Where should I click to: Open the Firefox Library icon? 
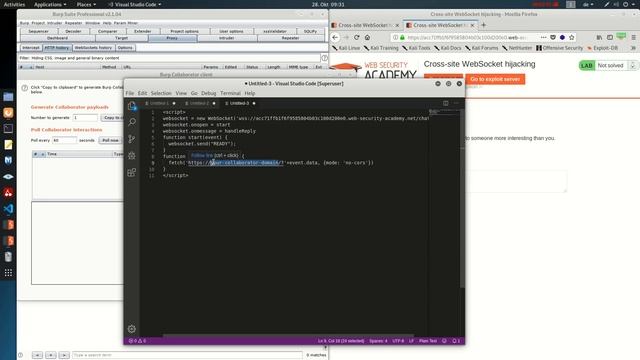tap(599, 37)
